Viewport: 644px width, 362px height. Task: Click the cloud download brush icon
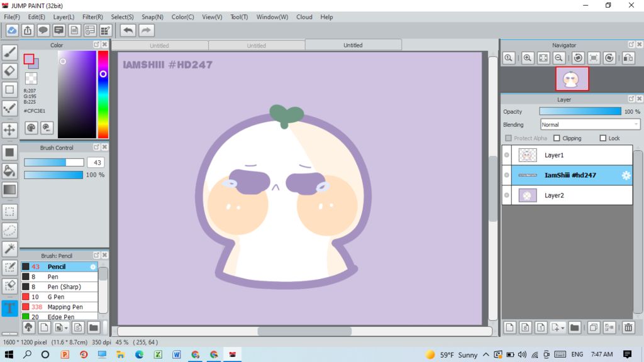pos(28,327)
